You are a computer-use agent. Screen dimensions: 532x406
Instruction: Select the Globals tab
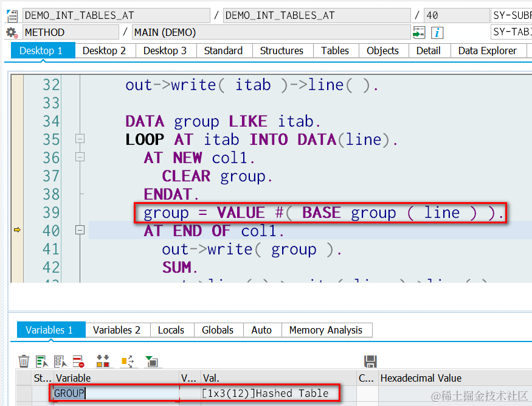(218, 330)
